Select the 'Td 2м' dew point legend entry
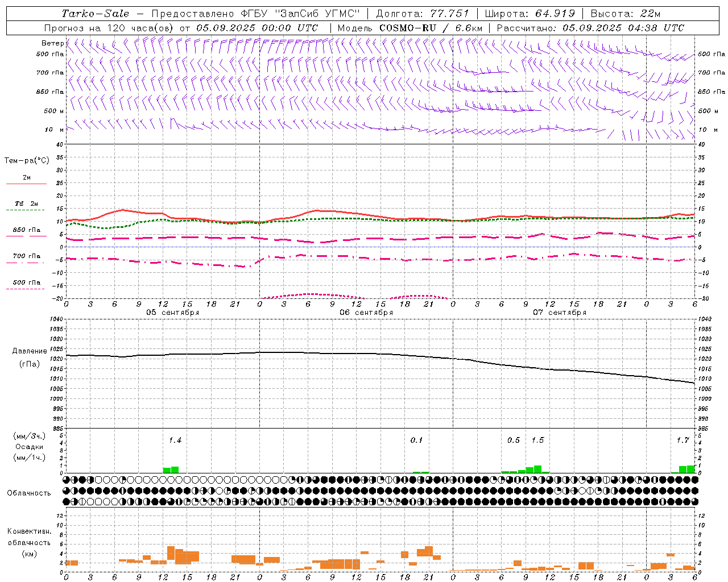 click(x=27, y=203)
